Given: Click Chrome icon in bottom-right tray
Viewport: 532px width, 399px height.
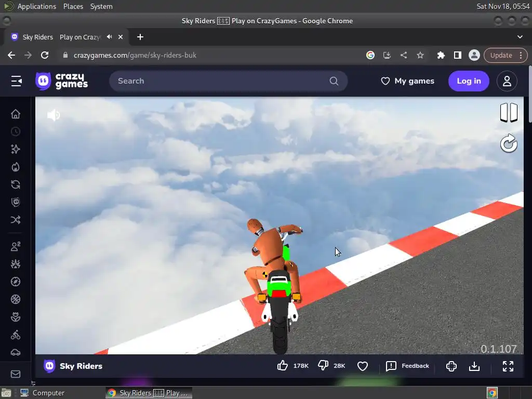Looking at the screenshot, I should click(492, 393).
